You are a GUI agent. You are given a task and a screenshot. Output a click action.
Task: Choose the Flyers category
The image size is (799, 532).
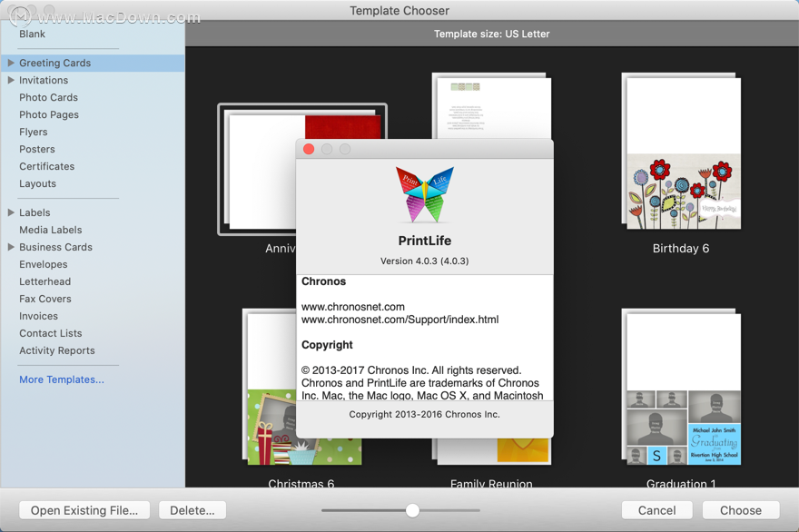33,132
